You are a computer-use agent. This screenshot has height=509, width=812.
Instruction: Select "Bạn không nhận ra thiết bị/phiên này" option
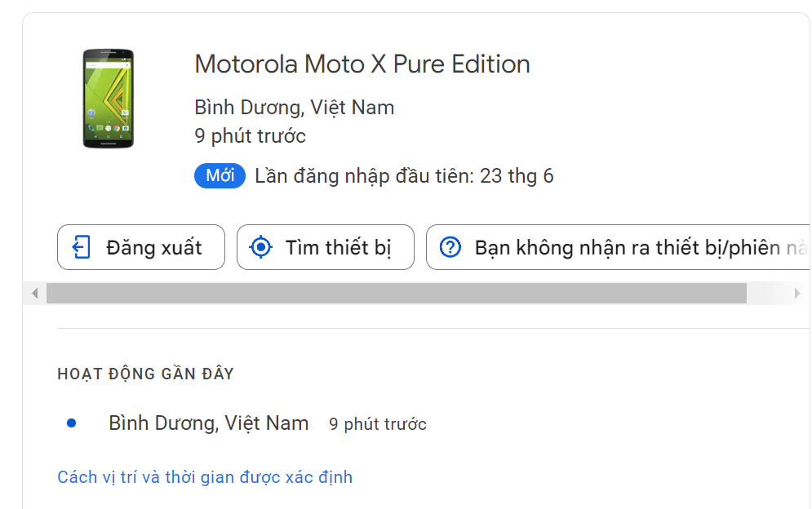click(637, 247)
